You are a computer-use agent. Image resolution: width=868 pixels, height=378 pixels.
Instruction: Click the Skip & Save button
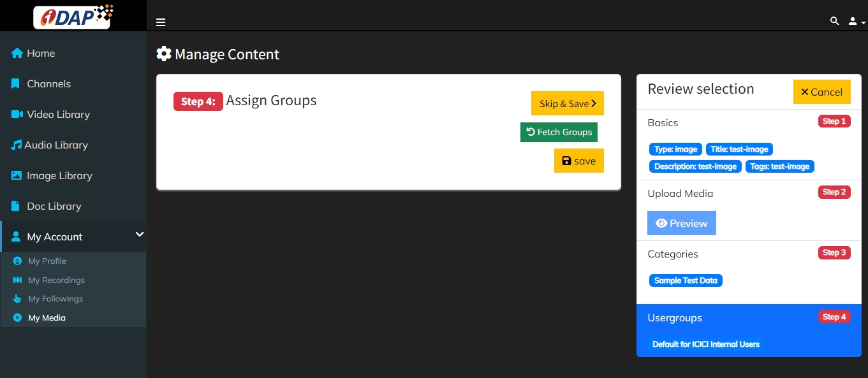pyautogui.click(x=568, y=103)
